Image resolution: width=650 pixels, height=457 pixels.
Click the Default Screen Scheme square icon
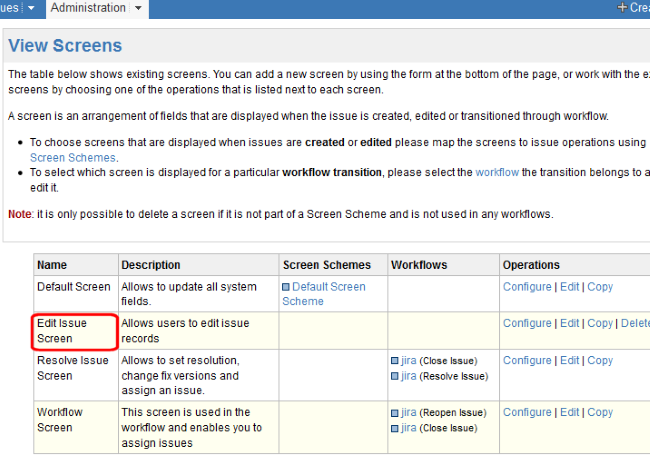(286, 287)
